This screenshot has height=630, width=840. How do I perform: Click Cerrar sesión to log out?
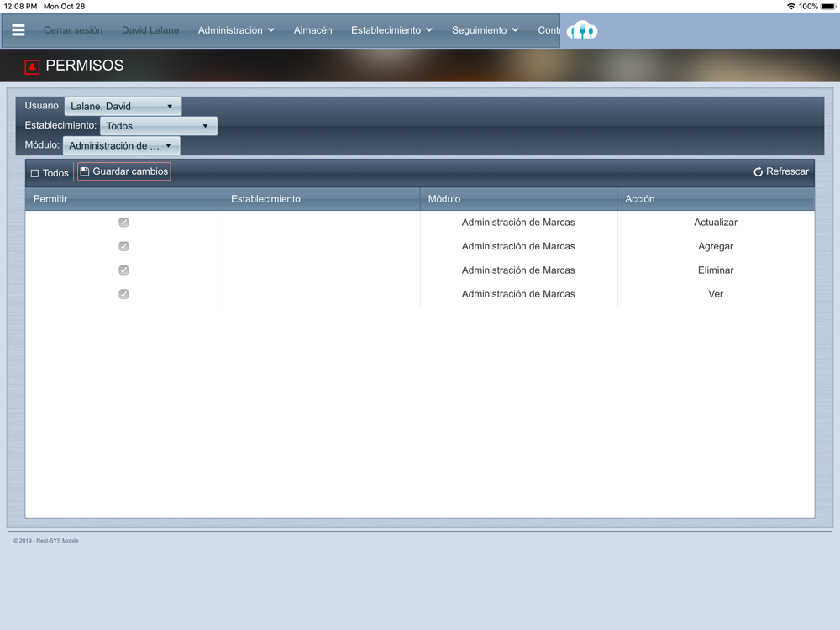[x=73, y=30]
